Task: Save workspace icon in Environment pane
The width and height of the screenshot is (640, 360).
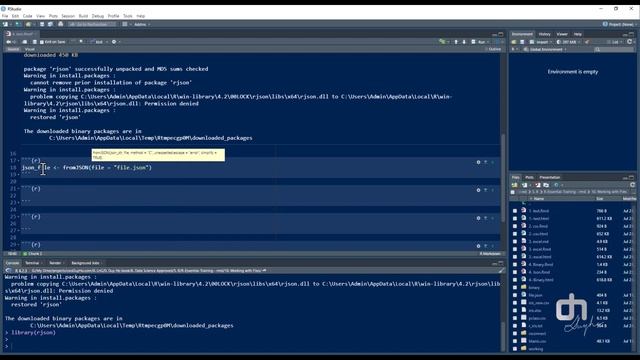Action: (x=522, y=42)
